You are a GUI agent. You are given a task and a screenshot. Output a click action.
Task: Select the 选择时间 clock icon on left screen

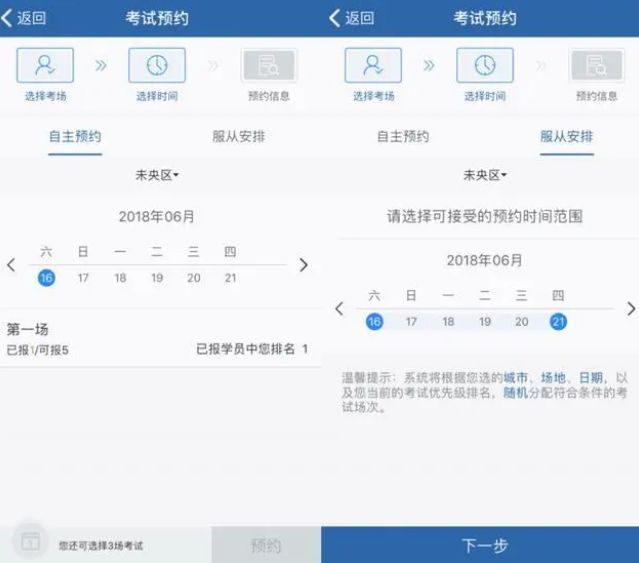pyautogui.click(x=157, y=65)
